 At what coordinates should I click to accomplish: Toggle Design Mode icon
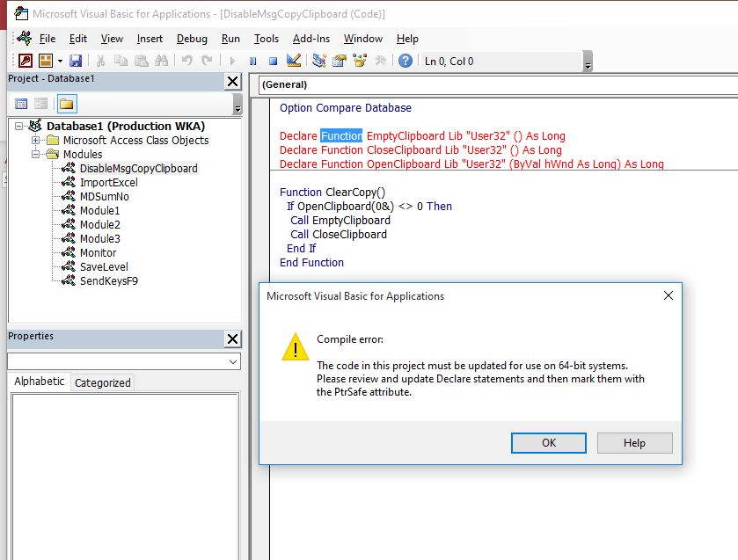pyautogui.click(x=293, y=61)
